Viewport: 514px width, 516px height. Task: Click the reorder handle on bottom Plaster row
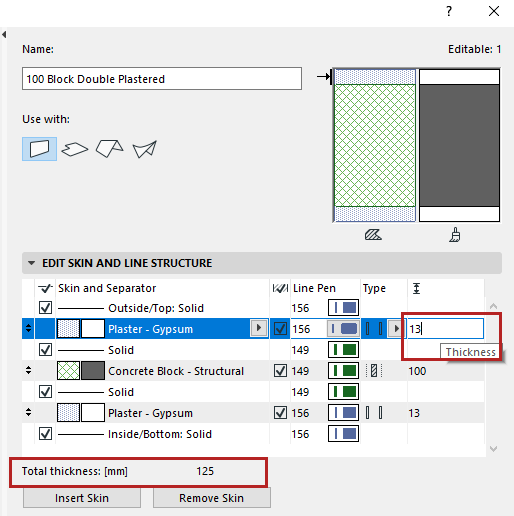(x=28, y=413)
